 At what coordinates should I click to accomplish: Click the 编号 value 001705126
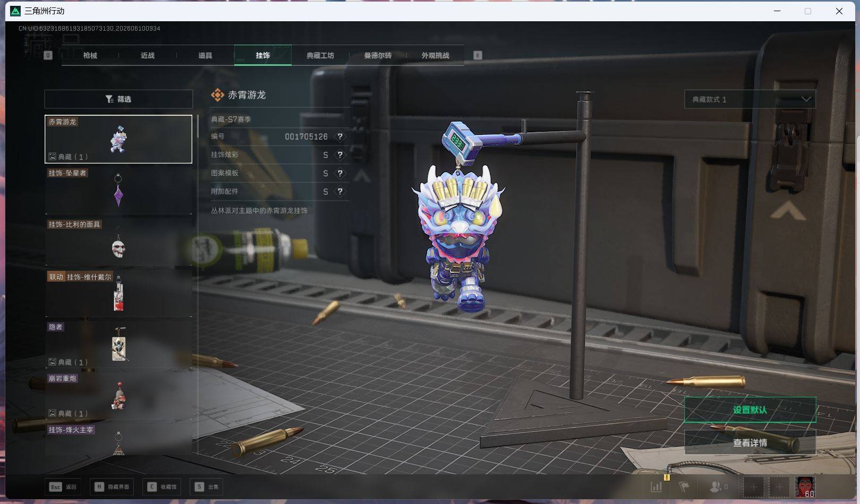click(x=306, y=136)
